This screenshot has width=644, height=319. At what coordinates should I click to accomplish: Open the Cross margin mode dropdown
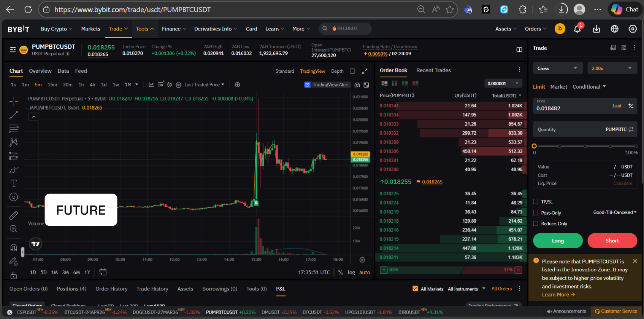click(x=558, y=68)
